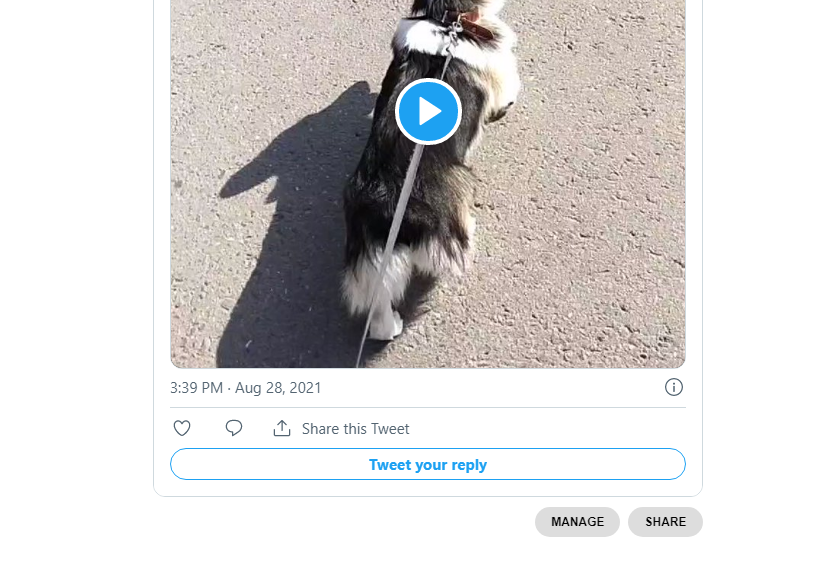Viewport: 824px width, 584px height.
Task: Open the Twitter info circle icon
Action: coord(674,387)
